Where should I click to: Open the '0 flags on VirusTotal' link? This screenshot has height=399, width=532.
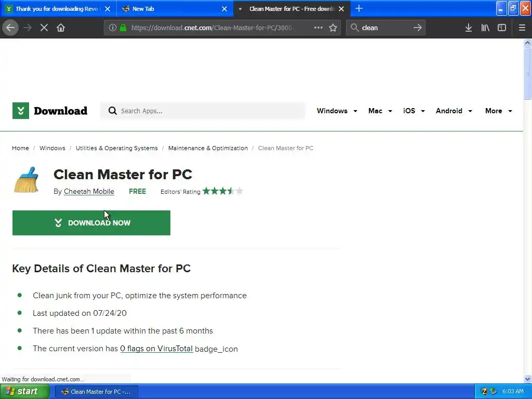pos(156,349)
